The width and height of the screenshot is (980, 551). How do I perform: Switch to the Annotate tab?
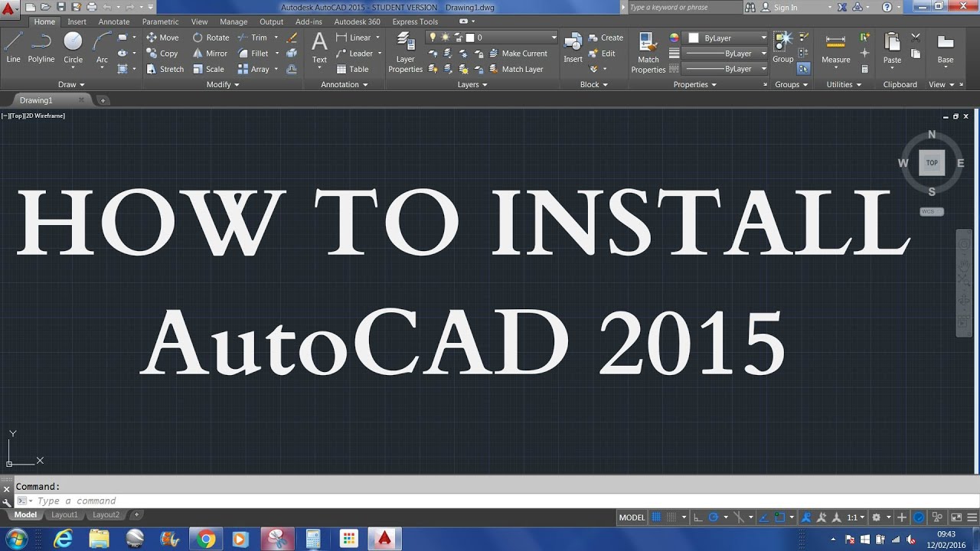tap(114, 22)
